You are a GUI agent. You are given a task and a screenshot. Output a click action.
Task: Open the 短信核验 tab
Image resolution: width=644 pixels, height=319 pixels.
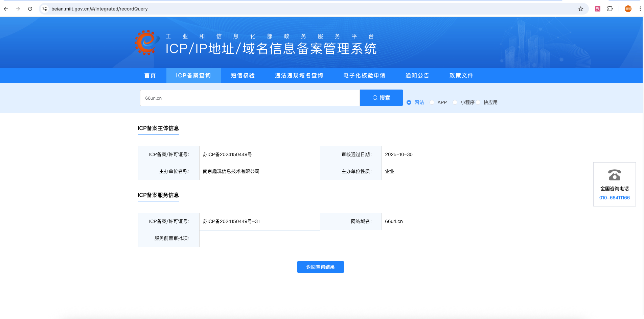coord(243,75)
